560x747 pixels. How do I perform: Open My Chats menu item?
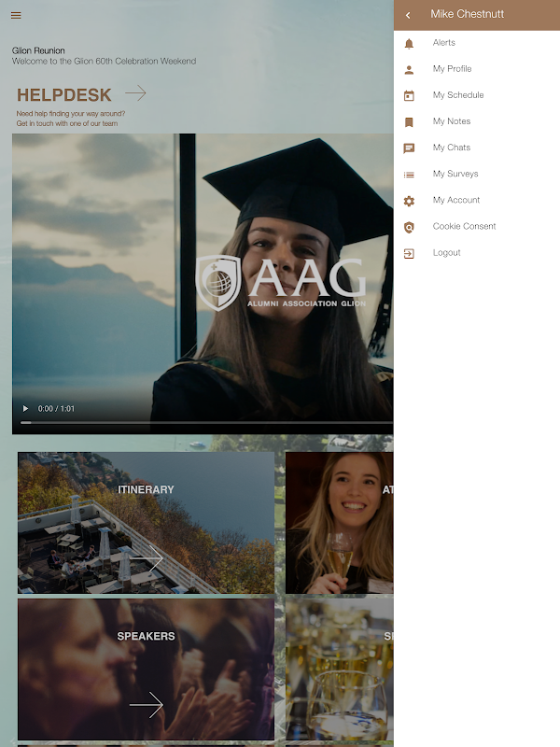click(x=477, y=148)
